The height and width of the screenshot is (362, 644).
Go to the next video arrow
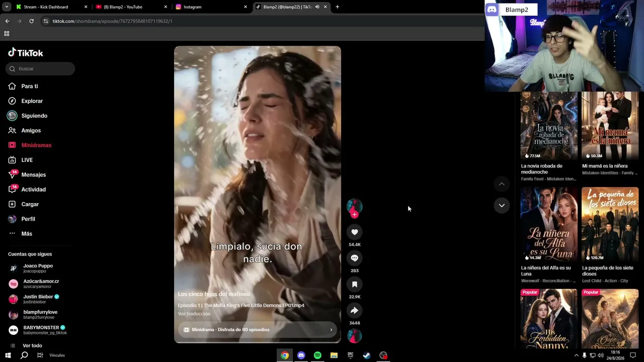coord(502,205)
